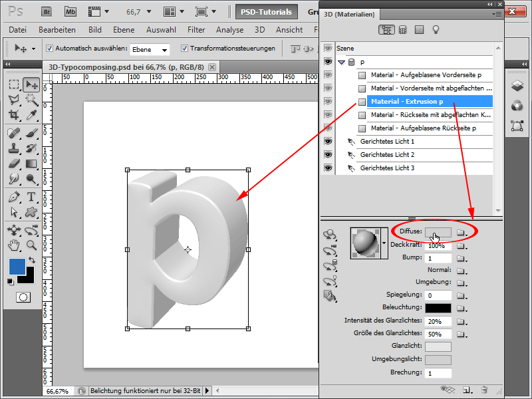The height and width of the screenshot is (399, 532).
Task: Select the Crop tool
Action: (13, 114)
